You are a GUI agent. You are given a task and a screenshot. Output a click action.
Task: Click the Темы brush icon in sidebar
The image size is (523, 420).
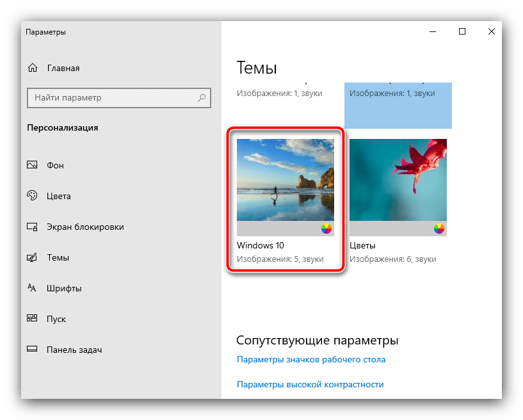(32, 257)
